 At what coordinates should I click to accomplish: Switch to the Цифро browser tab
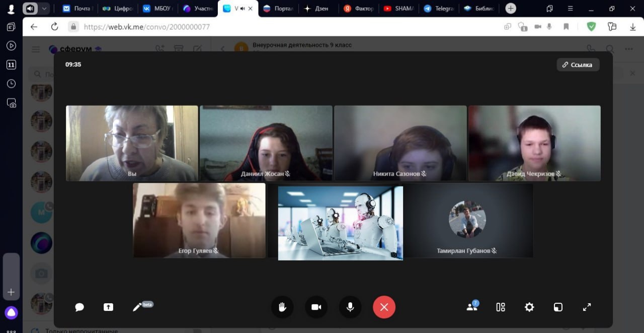click(117, 9)
